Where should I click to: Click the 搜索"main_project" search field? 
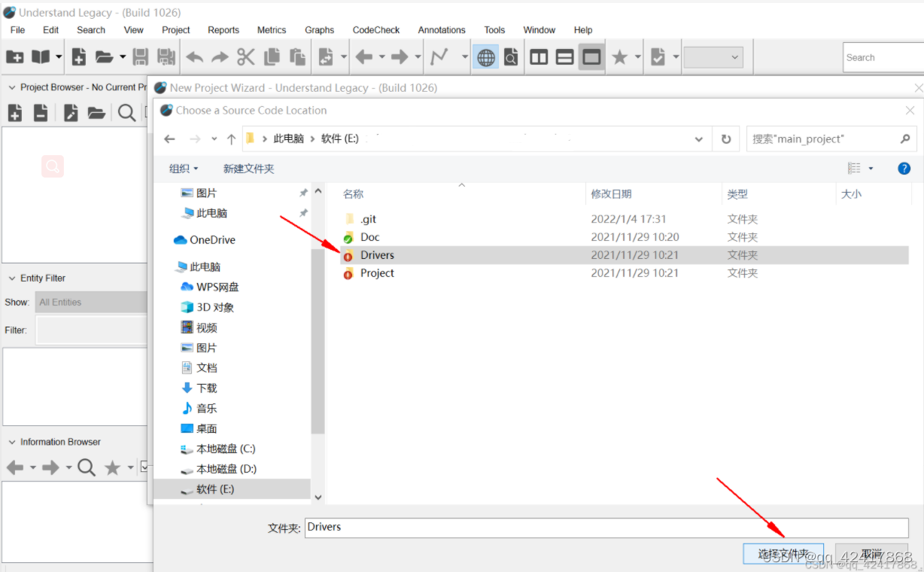(x=831, y=139)
